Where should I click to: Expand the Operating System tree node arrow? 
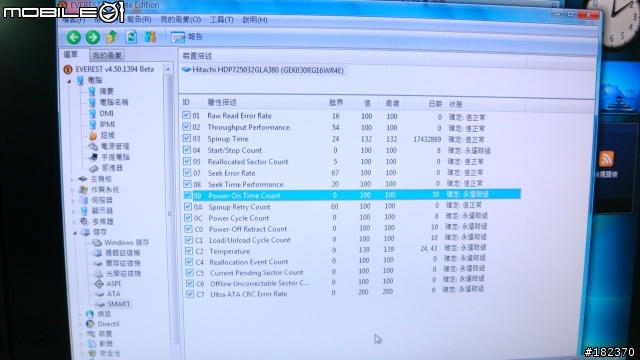click(73, 190)
